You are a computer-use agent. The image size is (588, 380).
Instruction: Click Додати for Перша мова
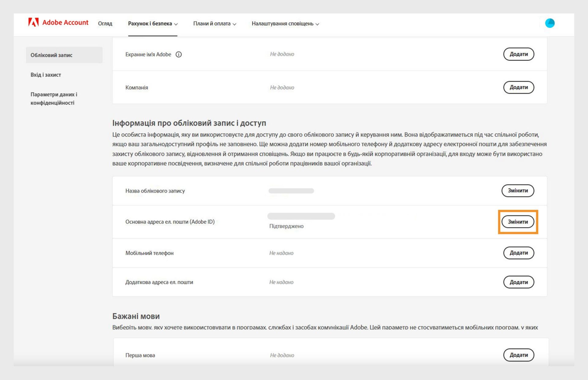(x=518, y=355)
